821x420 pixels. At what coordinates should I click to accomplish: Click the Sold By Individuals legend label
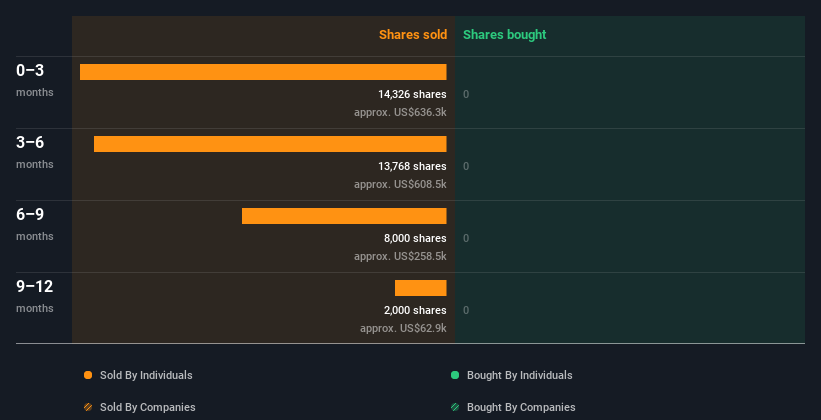[x=146, y=375]
